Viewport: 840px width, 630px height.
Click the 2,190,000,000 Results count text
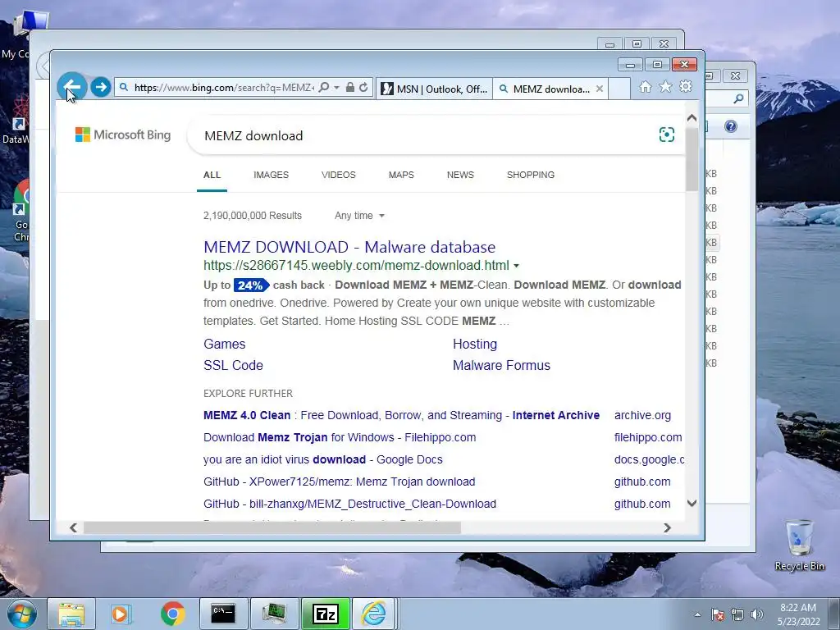click(x=253, y=216)
